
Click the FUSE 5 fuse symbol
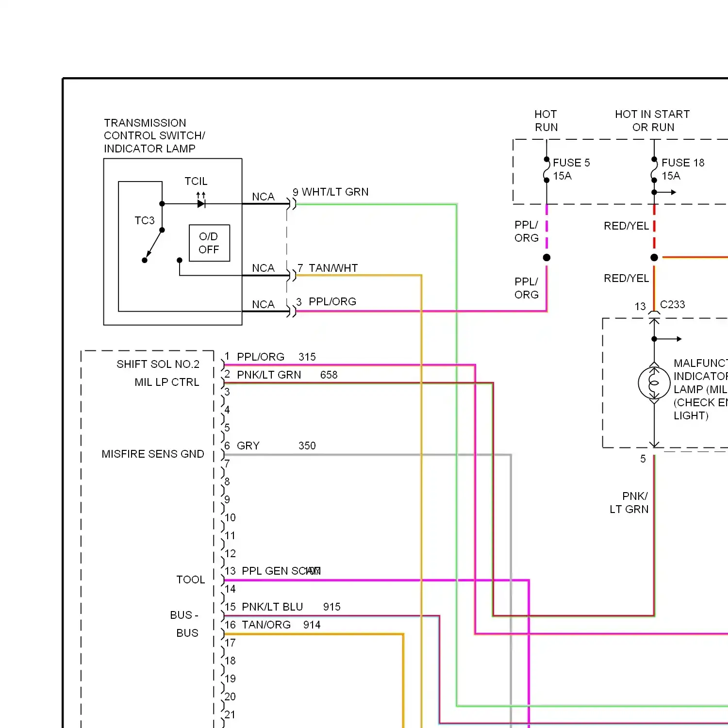546,169
